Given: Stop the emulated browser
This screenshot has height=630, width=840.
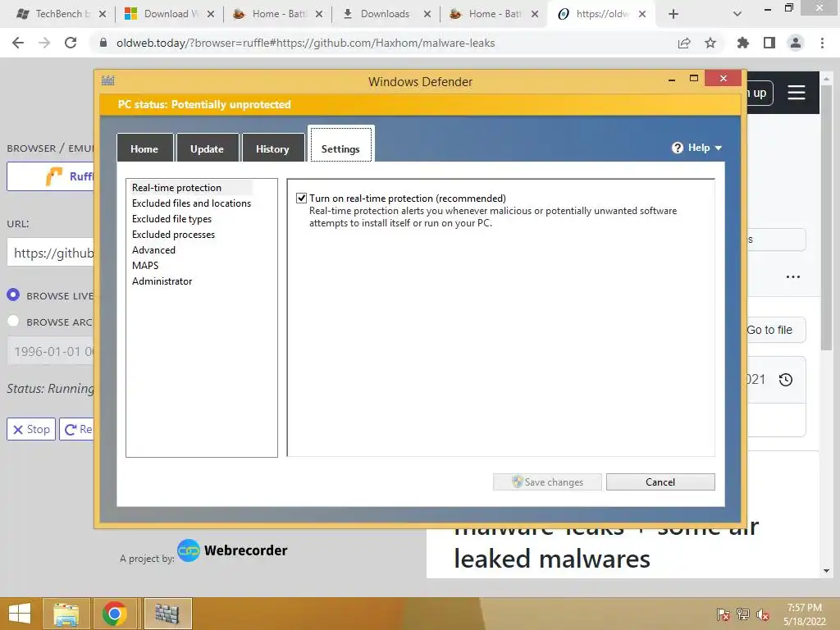Looking at the screenshot, I should (x=31, y=429).
